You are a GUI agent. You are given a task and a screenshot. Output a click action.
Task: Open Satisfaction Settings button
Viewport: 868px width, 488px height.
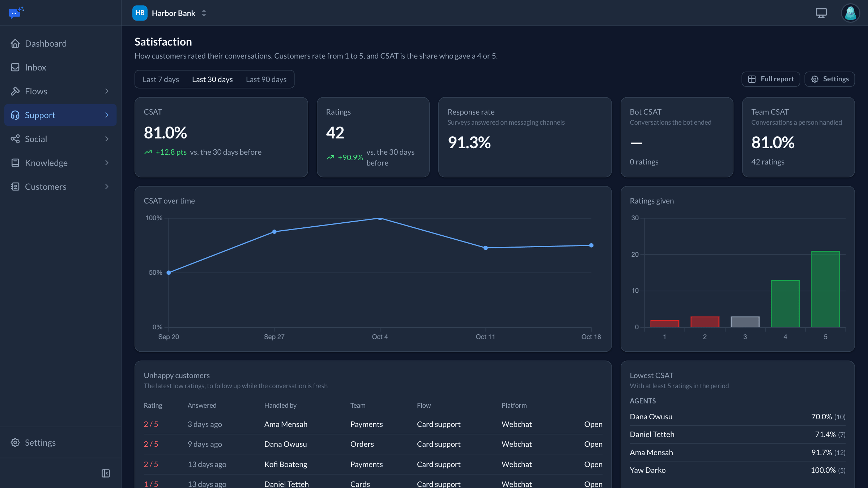coord(830,79)
